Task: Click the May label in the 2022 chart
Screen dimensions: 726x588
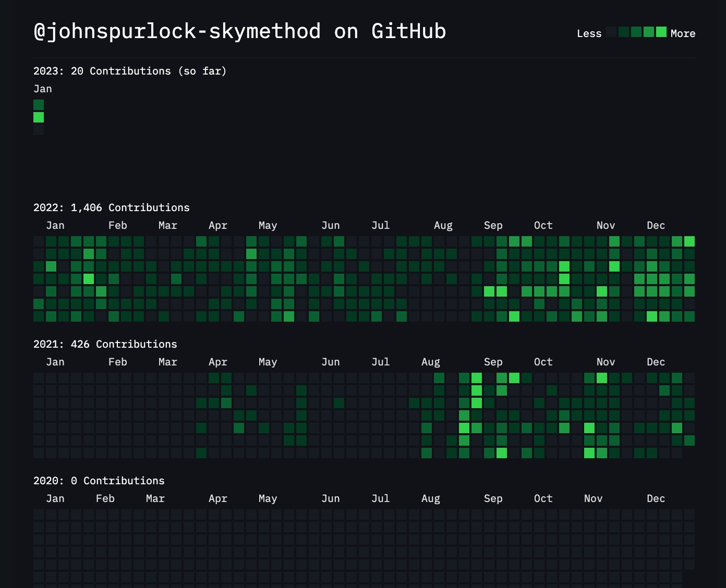Action: (x=268, y=225)
